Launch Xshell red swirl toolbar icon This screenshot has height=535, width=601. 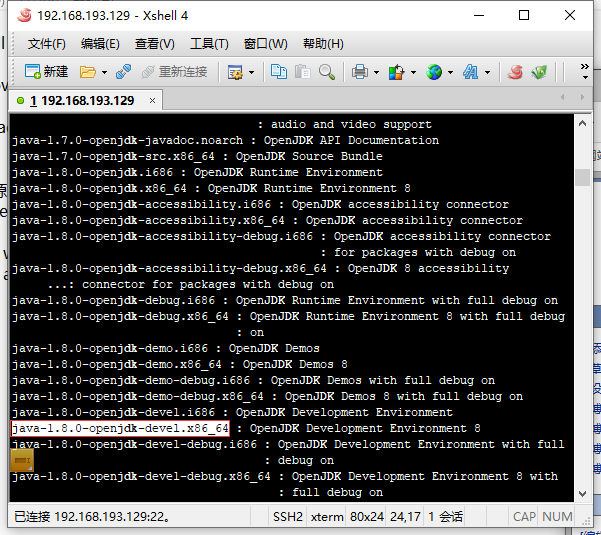click(x=515, y=72)
